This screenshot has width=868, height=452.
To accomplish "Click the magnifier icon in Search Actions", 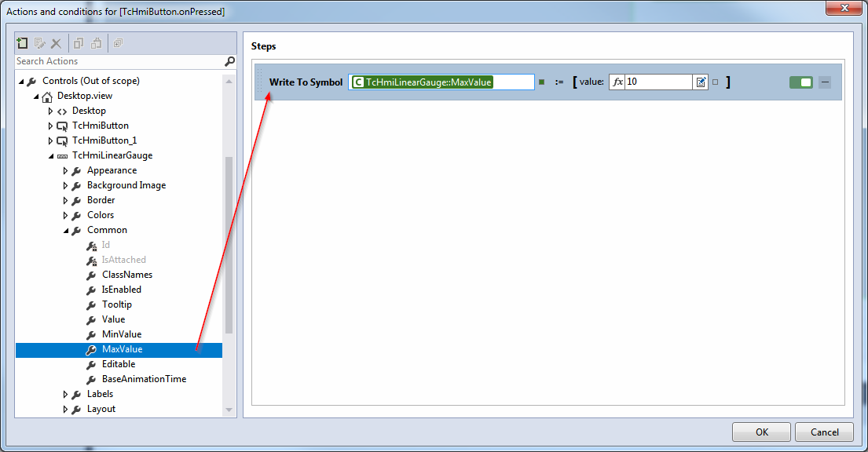I will click(229, 61).
